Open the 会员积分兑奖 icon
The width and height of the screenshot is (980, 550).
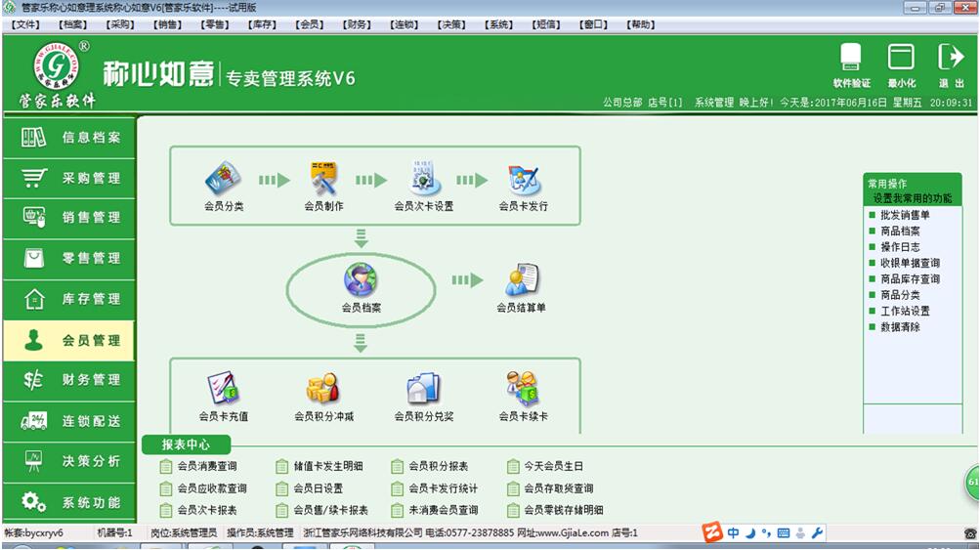(424, 389)
